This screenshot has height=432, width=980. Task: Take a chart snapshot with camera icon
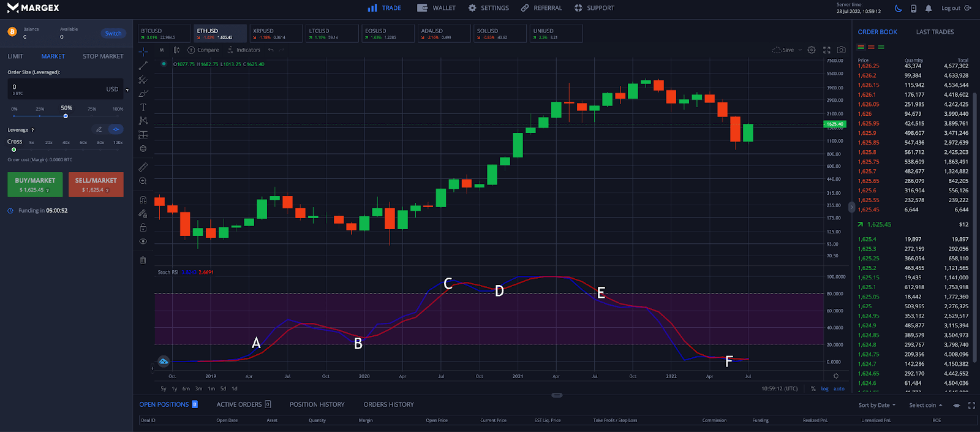pos(842,50)
